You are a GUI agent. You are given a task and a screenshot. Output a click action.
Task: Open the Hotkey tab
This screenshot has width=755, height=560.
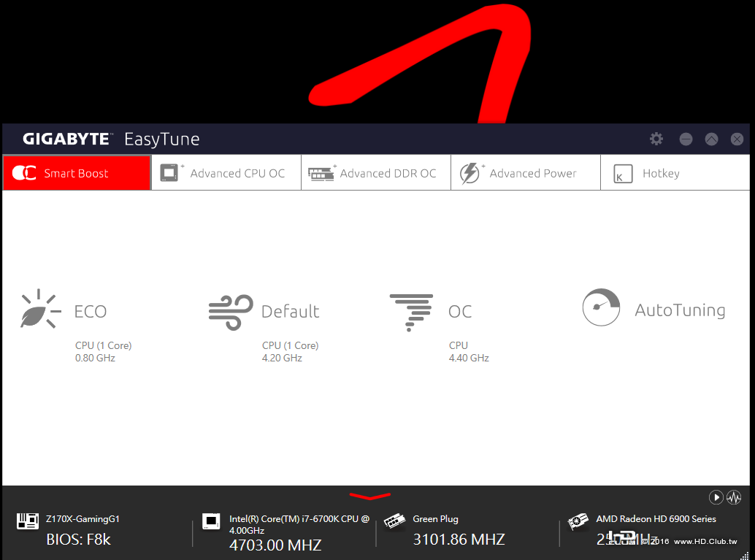click(x=675, y=173)
